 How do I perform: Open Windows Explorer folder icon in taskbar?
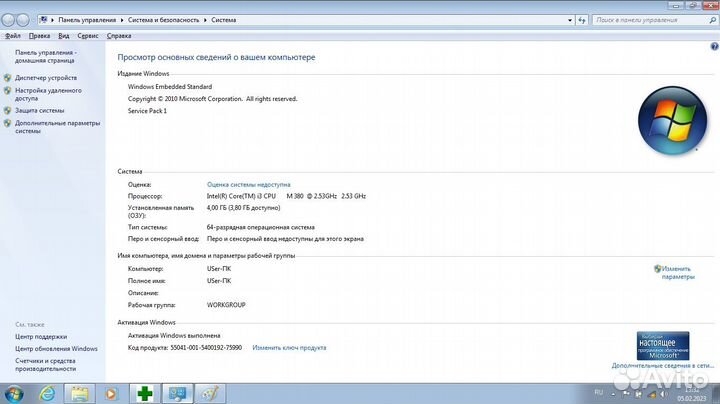coord(79,394)
